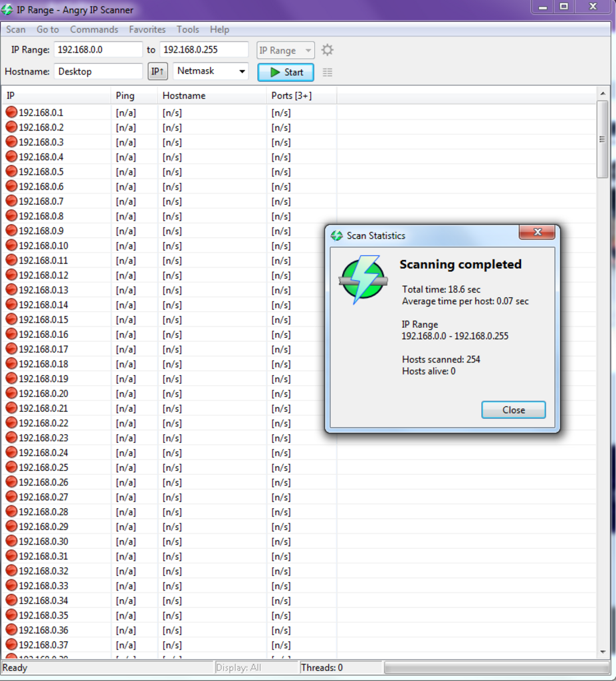Viewport: 616px width, 681px height.
Task: Click the results list vertical scrollbar thumb
Action: coord(602,139)
